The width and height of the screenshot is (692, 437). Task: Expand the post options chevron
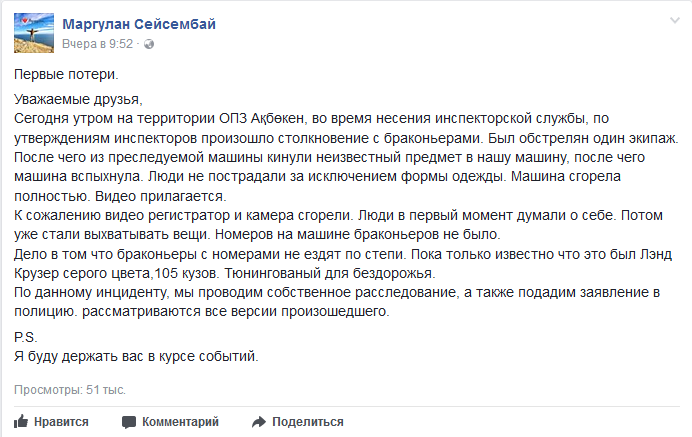click(x=674, y=22)
